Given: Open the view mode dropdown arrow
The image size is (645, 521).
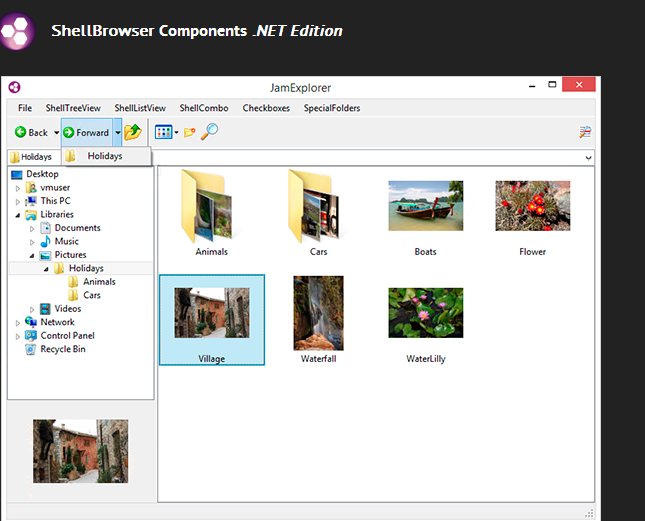Looking at the screenshot, I should [176, 132].
